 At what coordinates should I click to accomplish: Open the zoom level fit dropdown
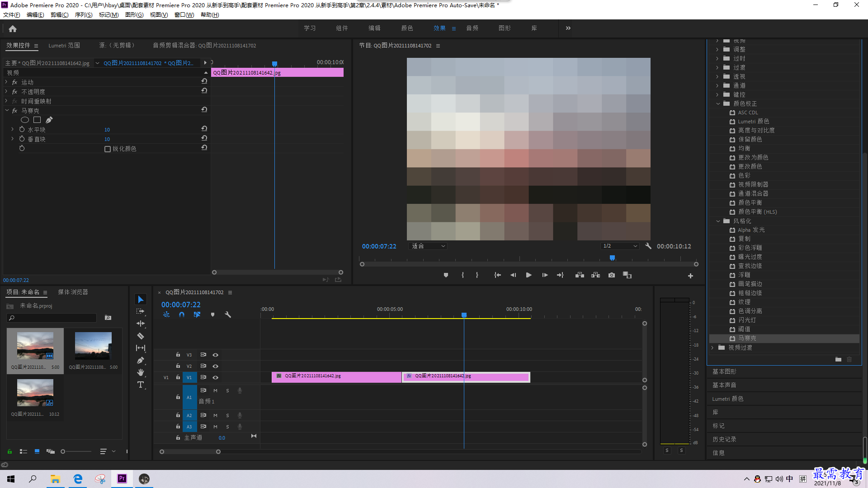(428, 246)
